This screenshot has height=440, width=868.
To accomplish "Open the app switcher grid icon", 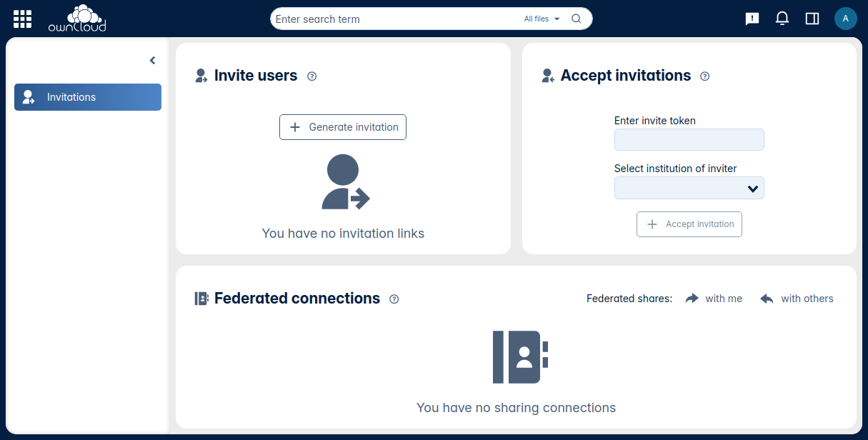I will 21,19.
